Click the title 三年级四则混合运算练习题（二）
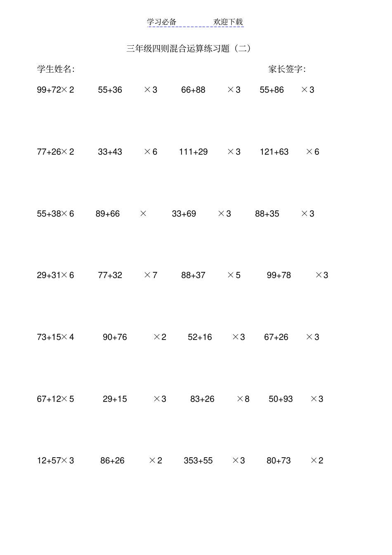Viewport: 392px width, 555px height. tap(189, 48)
